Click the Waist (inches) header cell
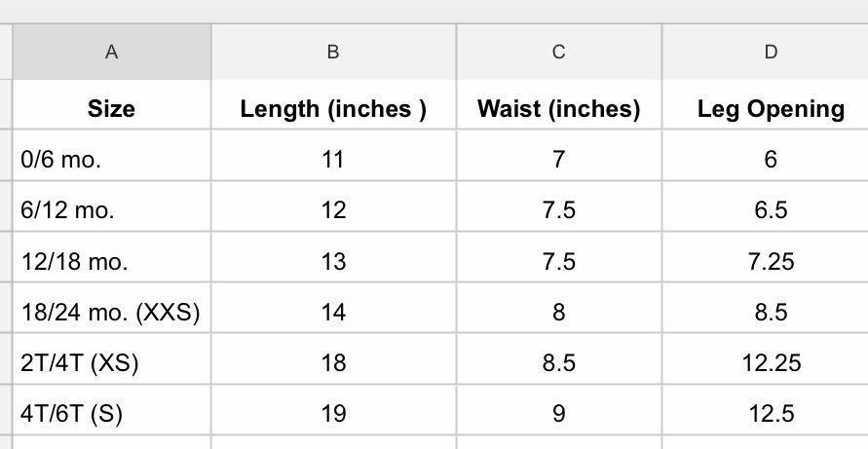This screenshot has width=868, height=449. pyautogui.click(x=558, y=108)
